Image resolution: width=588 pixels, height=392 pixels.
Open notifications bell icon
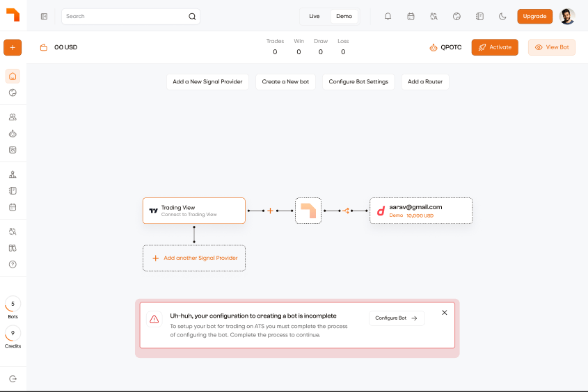[388, 17]
